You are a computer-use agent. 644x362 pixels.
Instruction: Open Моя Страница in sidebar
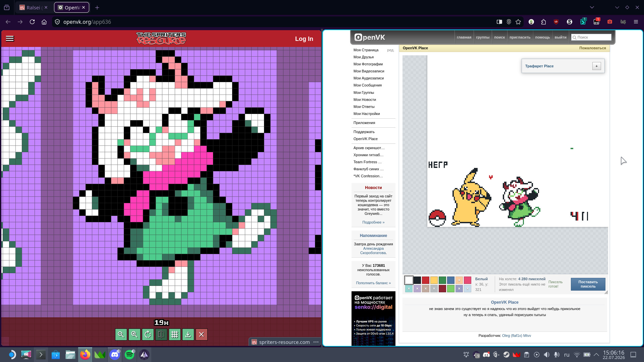pos(366,50)
